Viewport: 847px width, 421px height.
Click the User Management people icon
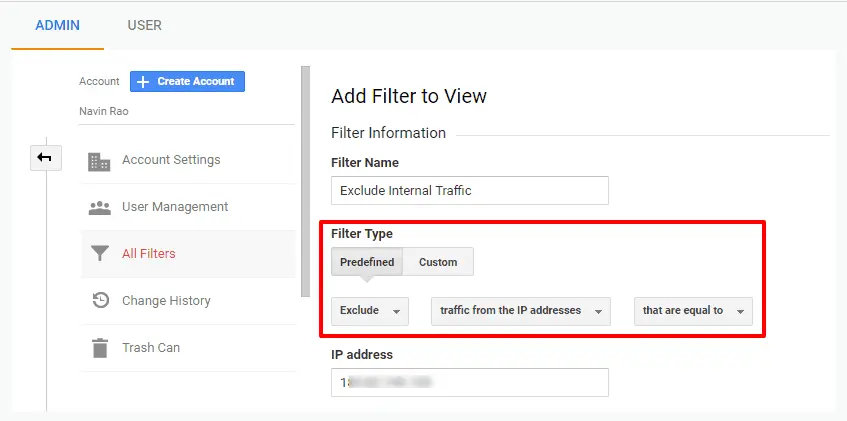[x=99, y=208]
